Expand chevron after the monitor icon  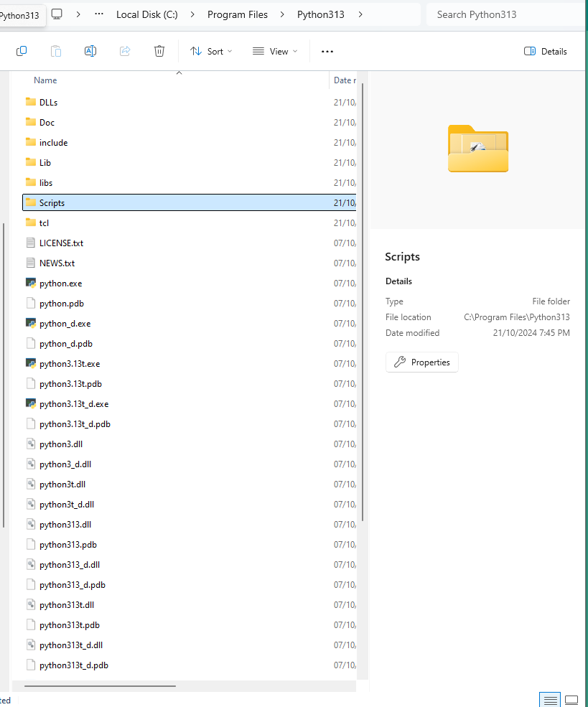[x=78, y=14]
